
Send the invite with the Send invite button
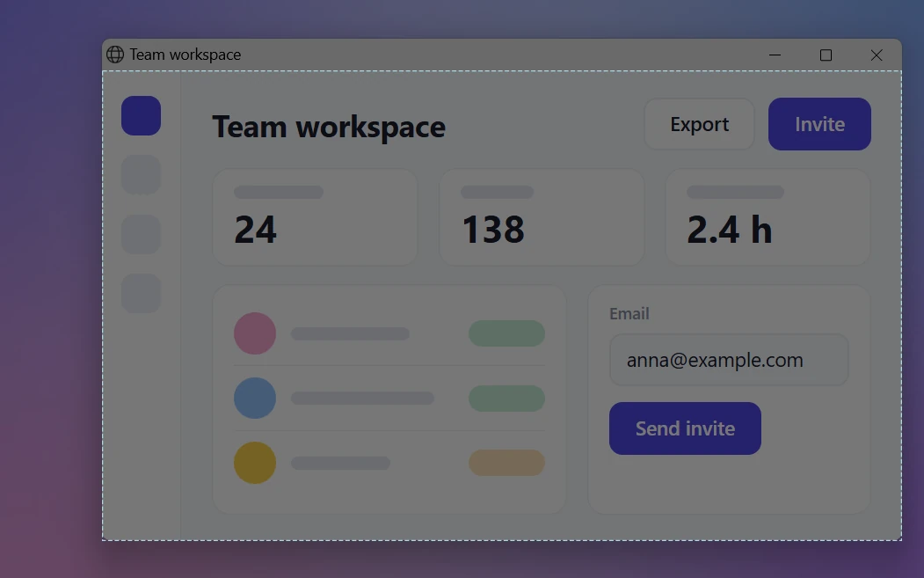(685, 428)
